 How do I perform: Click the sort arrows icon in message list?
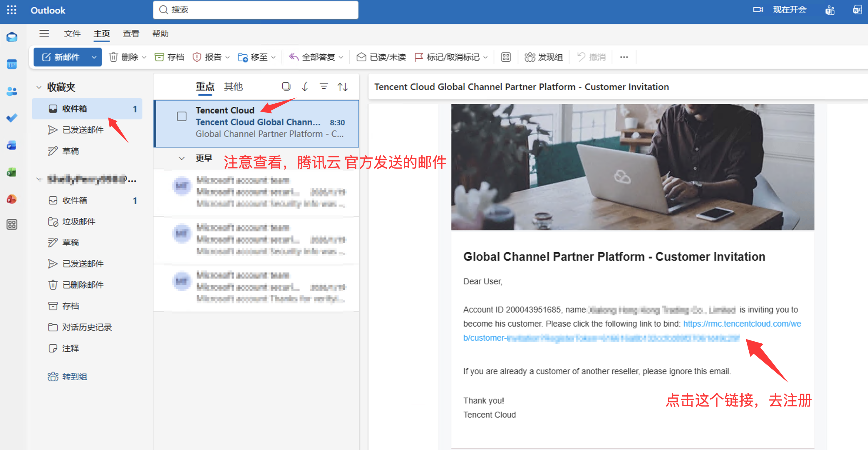[343, 87]
